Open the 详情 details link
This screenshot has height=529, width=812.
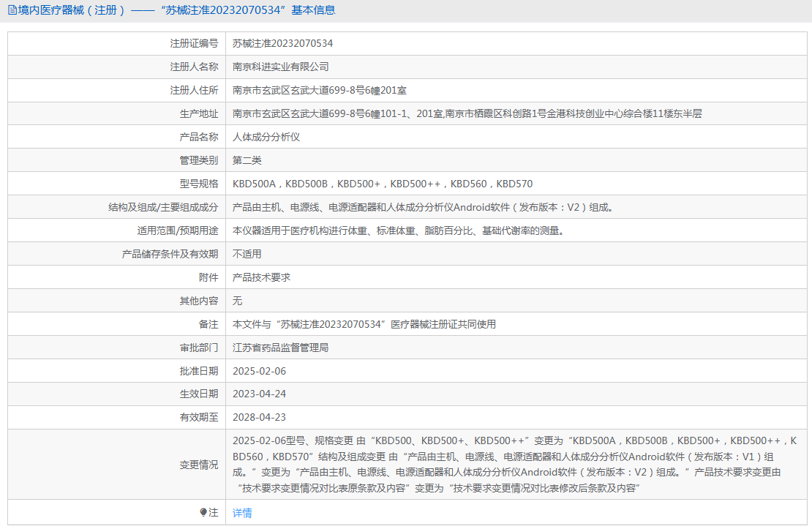(242, 513)
